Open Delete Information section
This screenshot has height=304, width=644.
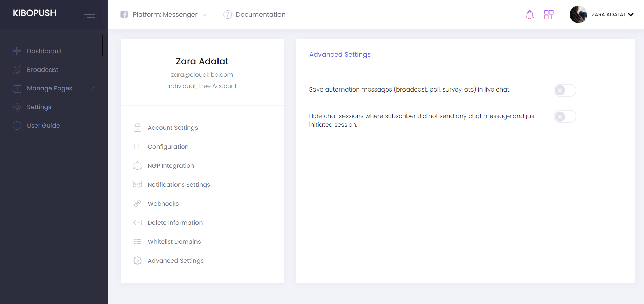coord(175,223)
